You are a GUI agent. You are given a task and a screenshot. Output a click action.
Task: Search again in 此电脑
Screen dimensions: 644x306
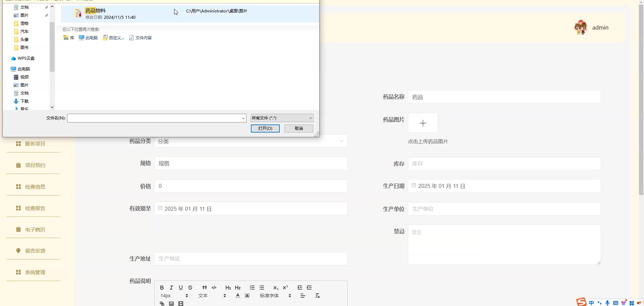tap(88, 38)
